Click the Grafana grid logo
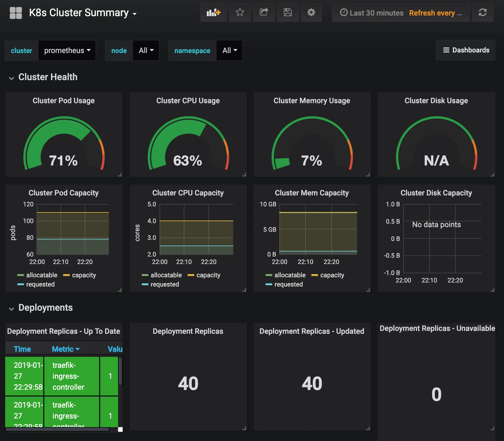The height and width of the screenshot is (441, 504). click(16, 13)
